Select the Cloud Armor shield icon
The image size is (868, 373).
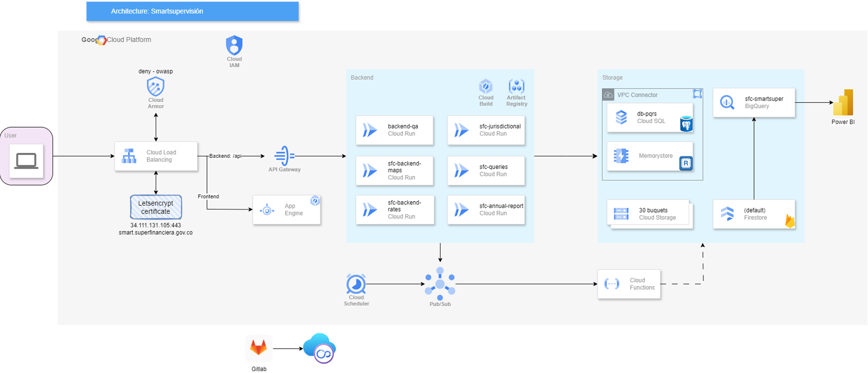point(156,86)
